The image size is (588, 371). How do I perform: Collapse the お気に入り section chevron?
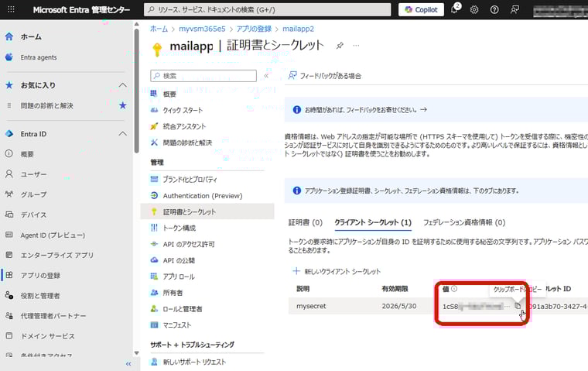122,85
